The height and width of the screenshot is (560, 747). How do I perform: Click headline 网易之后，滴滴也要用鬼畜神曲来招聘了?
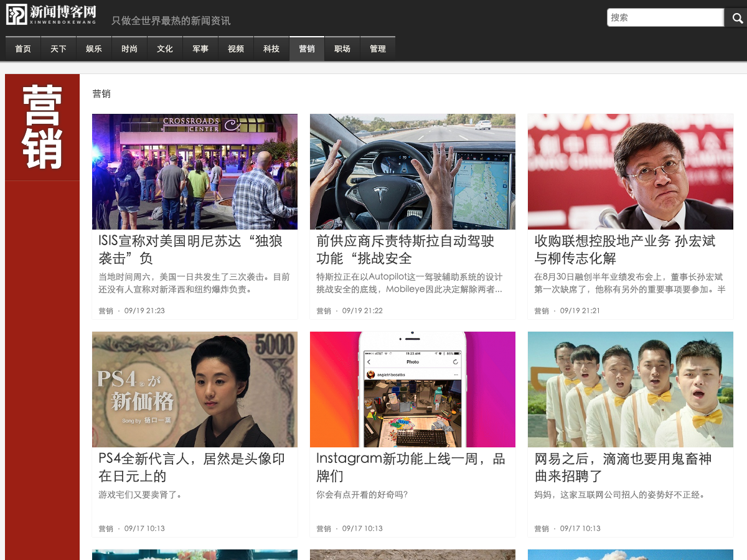click(622, 467)
